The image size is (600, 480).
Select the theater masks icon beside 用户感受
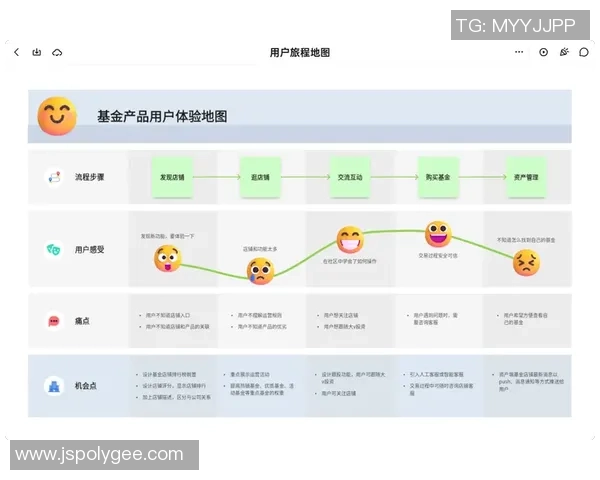(x=54, y=250)
